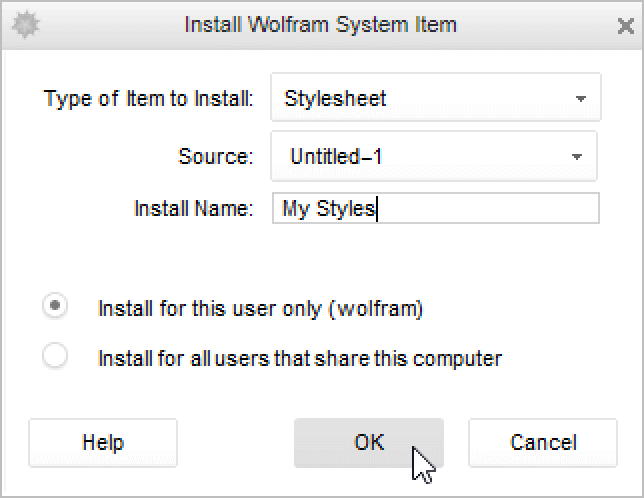The image size is (644, 498).
Task: Click the 'Stylesheet' text in the type selector
Action: pos(335,99)
